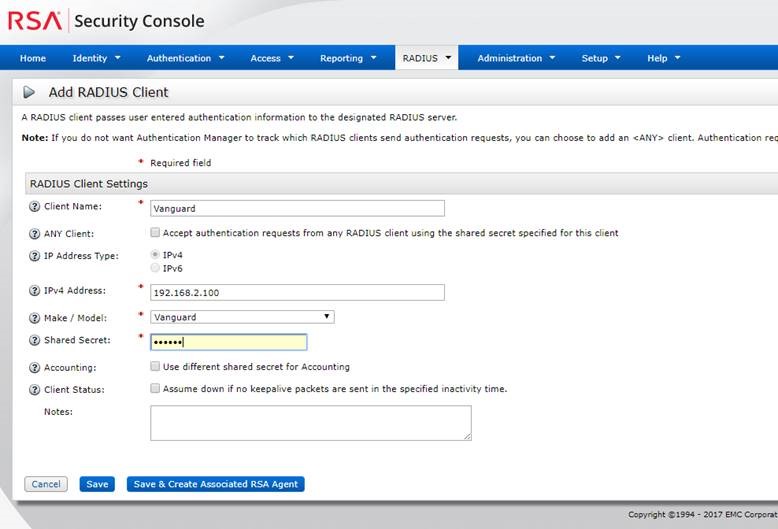This screenshot has height=529, width=778.
Task: Click Save & Create Associated RSA Agent
Action: [x=215, y=484]
